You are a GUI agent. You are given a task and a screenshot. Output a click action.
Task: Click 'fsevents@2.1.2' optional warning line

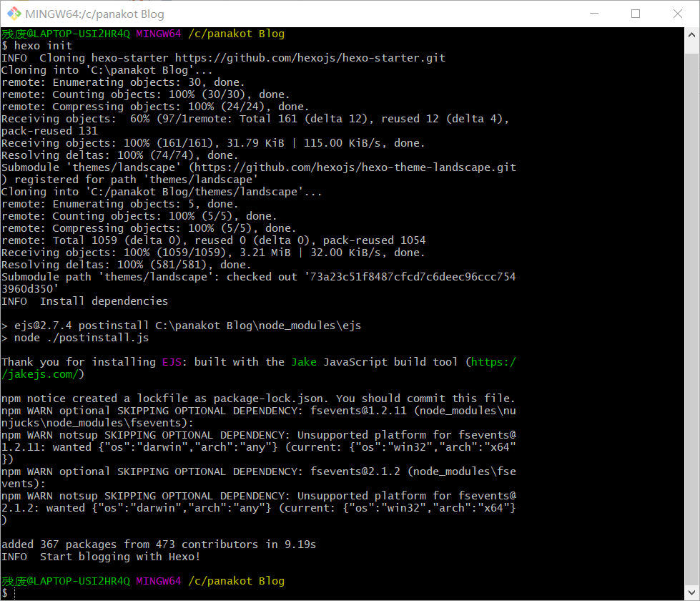coord(259,471)
